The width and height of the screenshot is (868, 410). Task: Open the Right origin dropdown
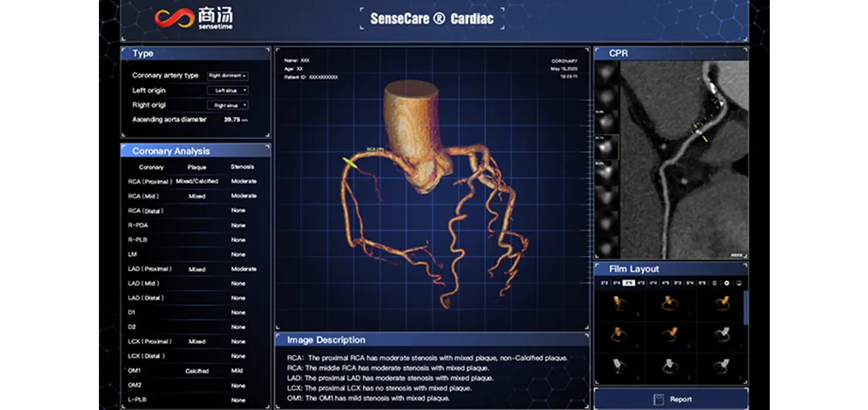(227, 105)
